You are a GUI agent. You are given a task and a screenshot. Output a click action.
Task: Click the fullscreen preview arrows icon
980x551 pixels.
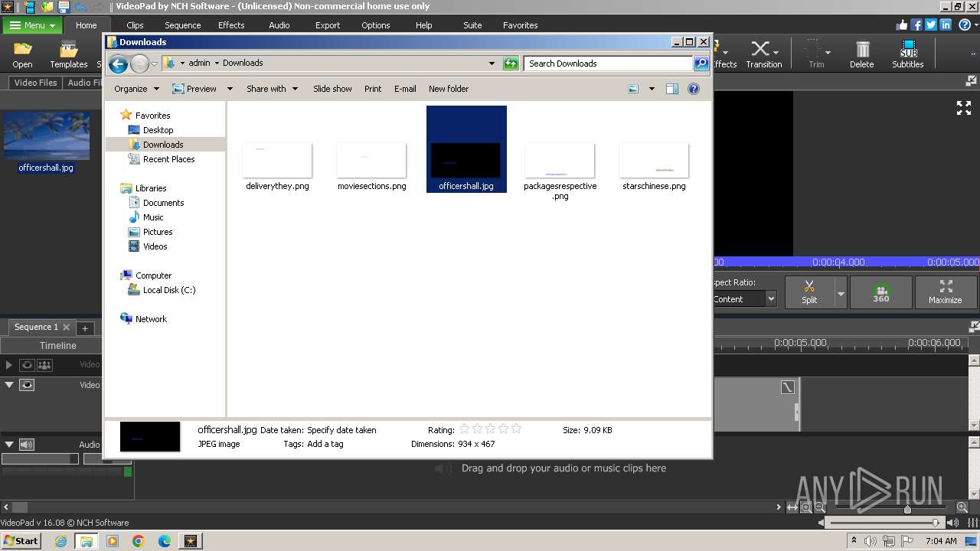[x=964, y=108]
